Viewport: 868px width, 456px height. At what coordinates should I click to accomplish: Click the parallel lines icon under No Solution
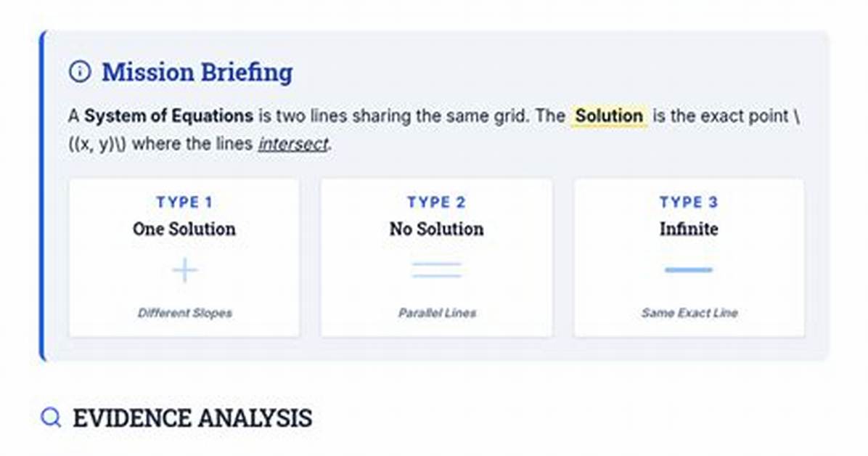437,270
